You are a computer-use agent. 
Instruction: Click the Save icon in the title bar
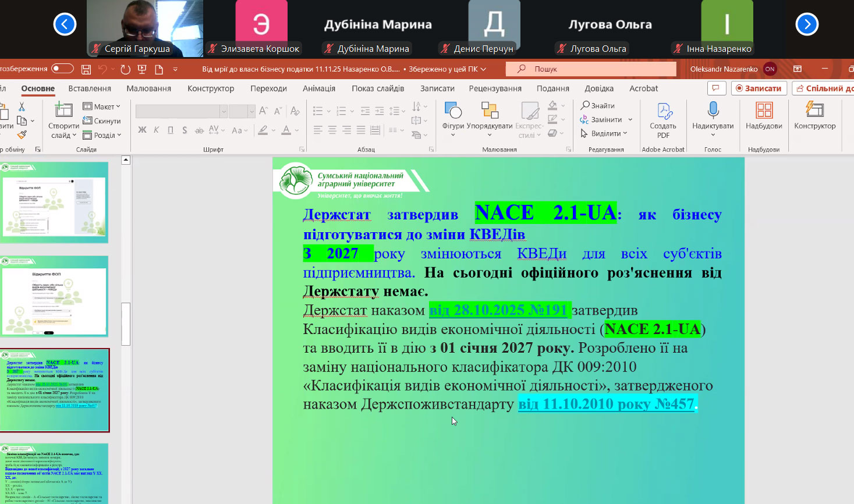click(x=86, y=69)
